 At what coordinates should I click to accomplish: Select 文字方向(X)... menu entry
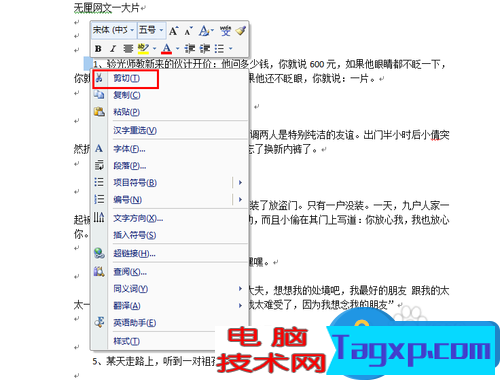[x=170, y=218]
